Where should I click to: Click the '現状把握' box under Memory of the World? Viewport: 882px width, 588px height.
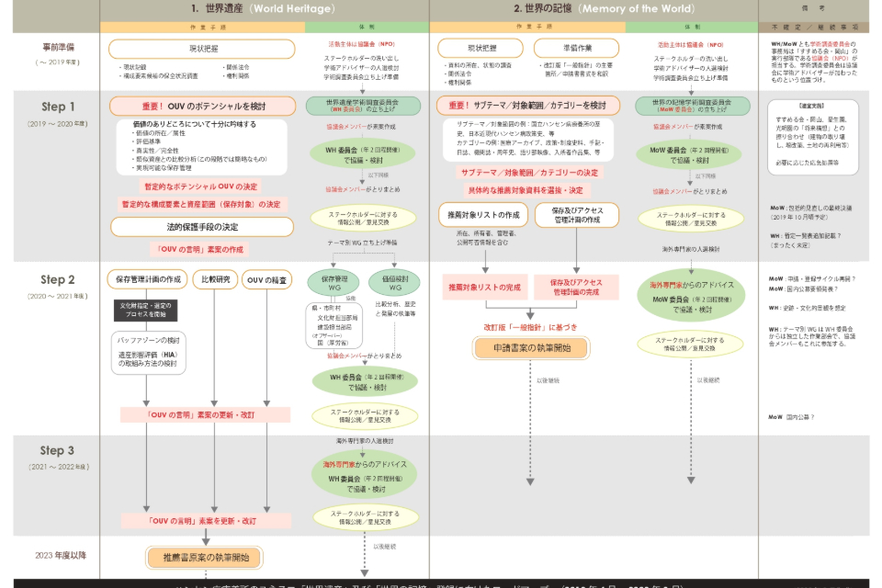pyautogui.click(x=481, y=49)
